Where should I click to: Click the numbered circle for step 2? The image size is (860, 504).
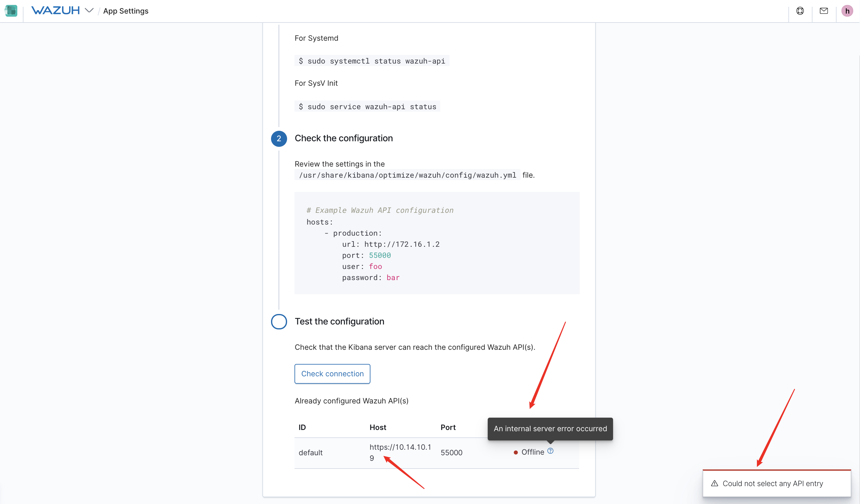pos(279,138)
